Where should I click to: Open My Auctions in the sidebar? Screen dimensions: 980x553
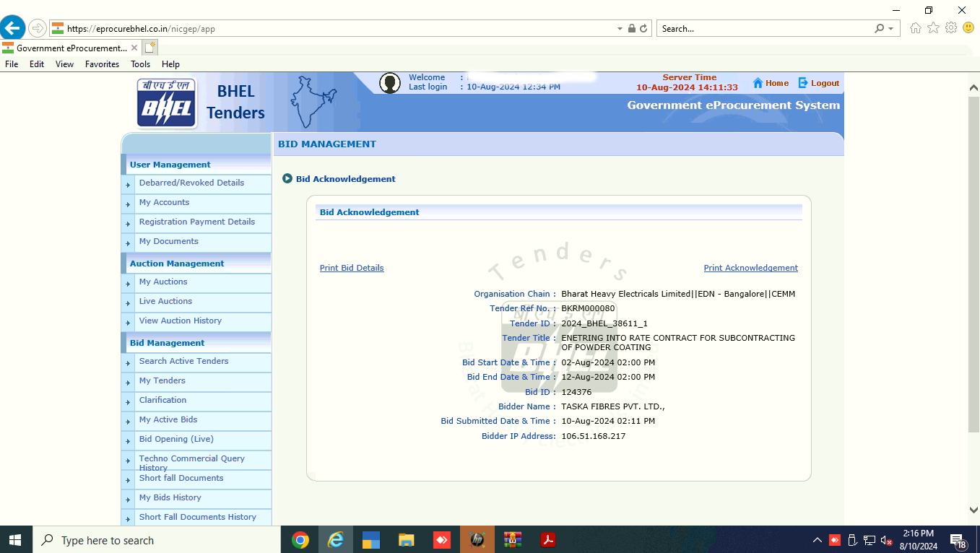[x=163, y=282]
